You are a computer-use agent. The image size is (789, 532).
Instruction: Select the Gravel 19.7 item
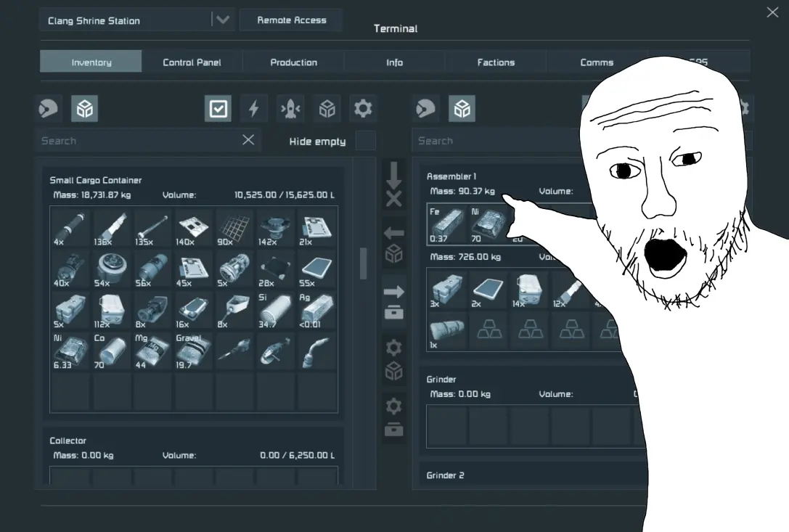(x=194, y=351)
